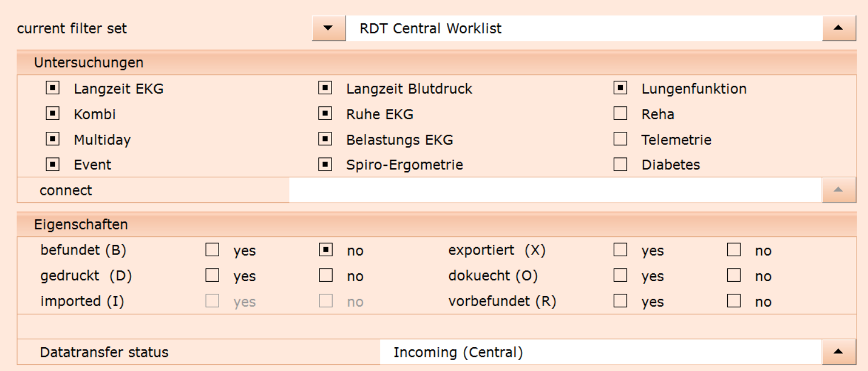Check the Telemetrie checkbox

tap(620, 139)
